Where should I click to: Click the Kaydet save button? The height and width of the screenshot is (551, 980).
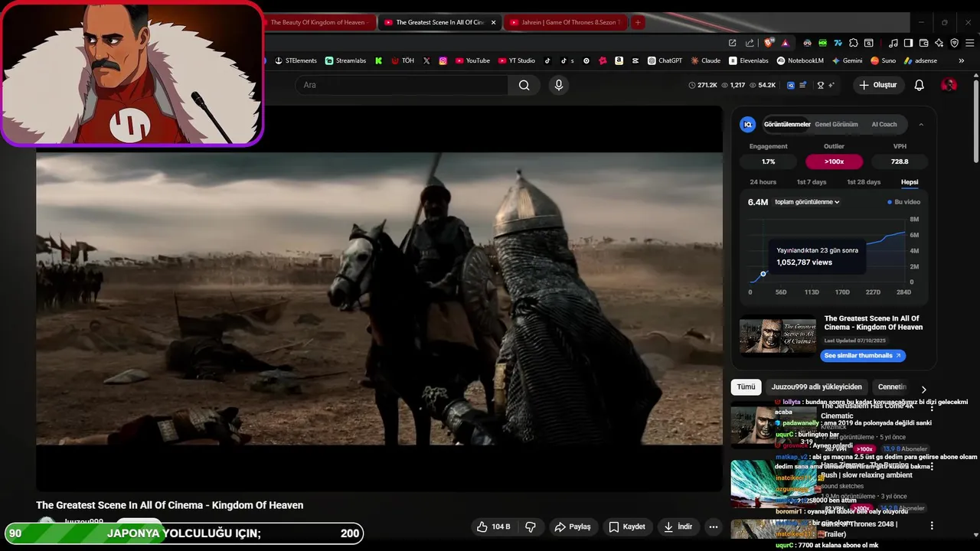tap(627, 527)
